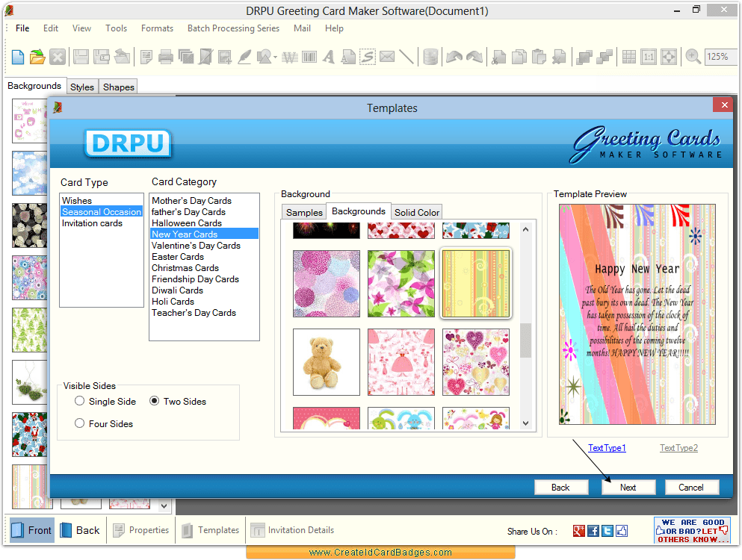Image resolution: width=742 pixels, height=560 pixels.
Task: Click the Next button
Action: point(628,487)
